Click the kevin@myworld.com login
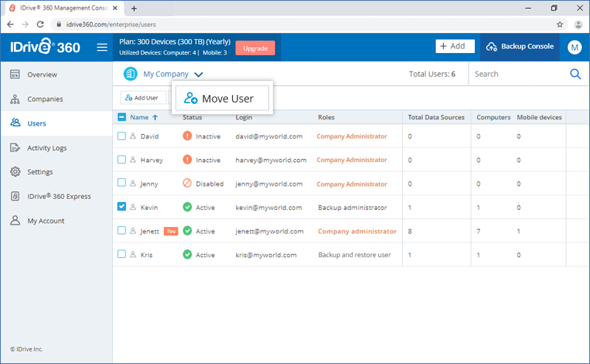Image resolution: width=590 pixels, height=364 pixels. (268, 208)
